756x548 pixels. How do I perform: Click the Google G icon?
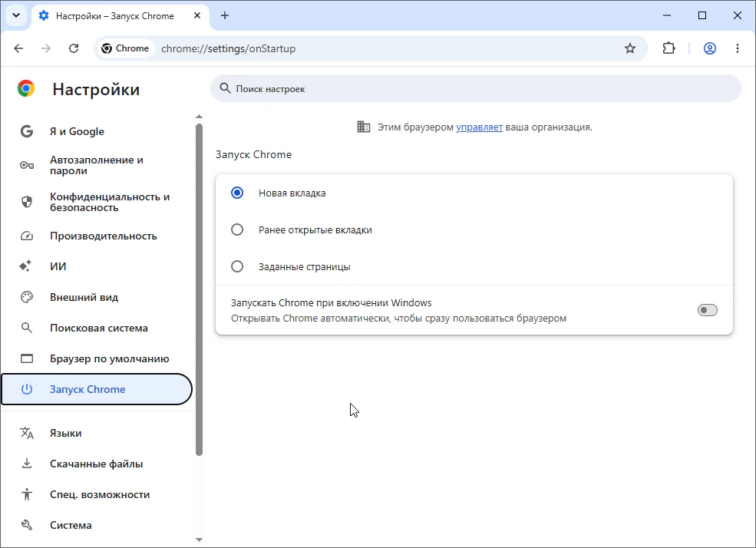(x=27, y=131)
